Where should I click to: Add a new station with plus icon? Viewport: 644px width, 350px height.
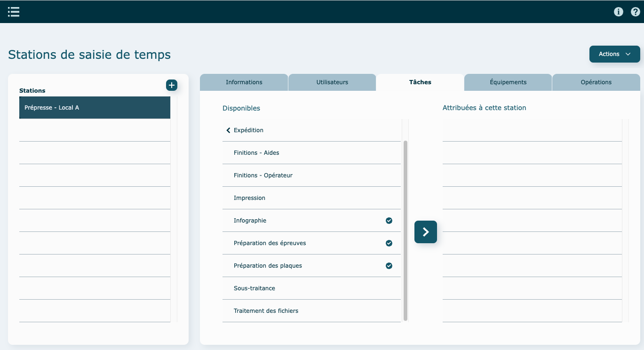coord(172,85)
